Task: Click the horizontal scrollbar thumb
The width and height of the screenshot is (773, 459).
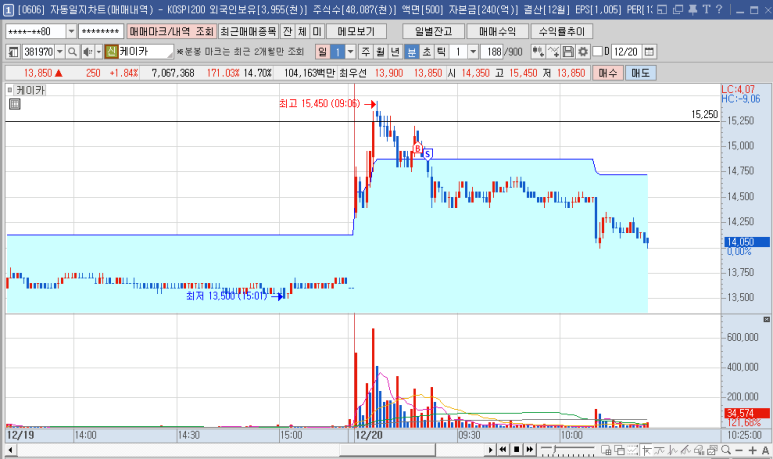Action: pyautogui.click(x=387, y=450)
